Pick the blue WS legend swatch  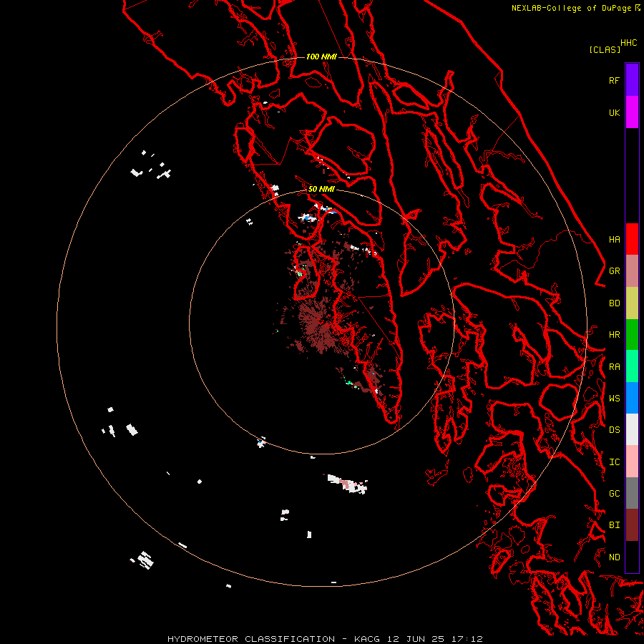(x=632, y=398)
